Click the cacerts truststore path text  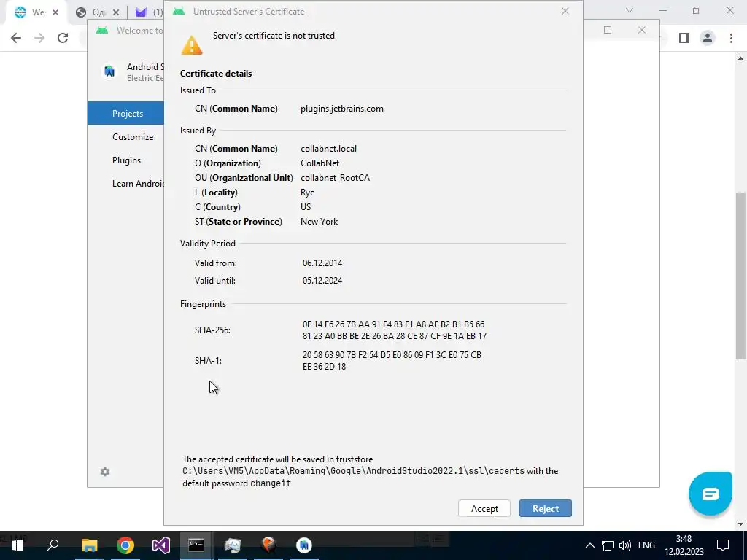(353, 471)
